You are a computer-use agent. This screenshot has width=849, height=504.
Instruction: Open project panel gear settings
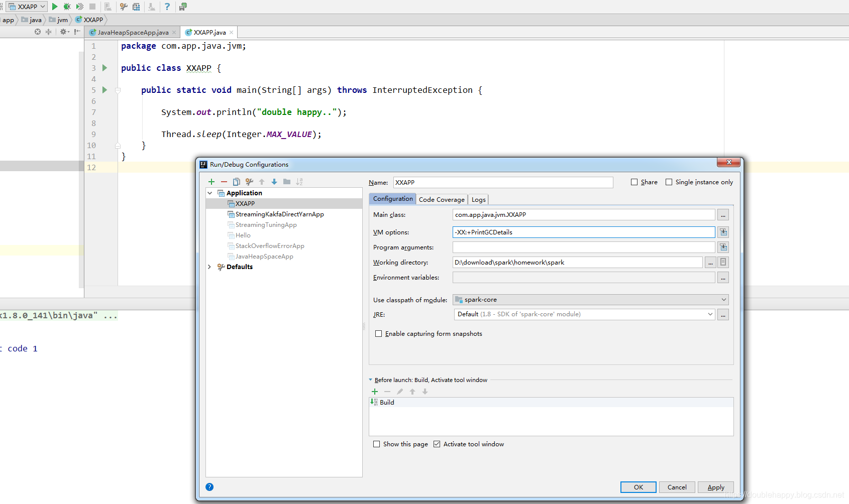click(64, 32)
